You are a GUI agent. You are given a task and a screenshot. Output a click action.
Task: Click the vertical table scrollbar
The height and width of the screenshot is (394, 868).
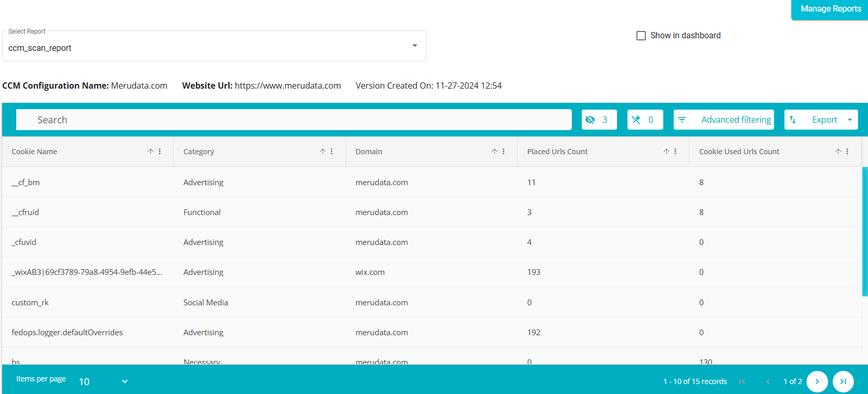864,231
